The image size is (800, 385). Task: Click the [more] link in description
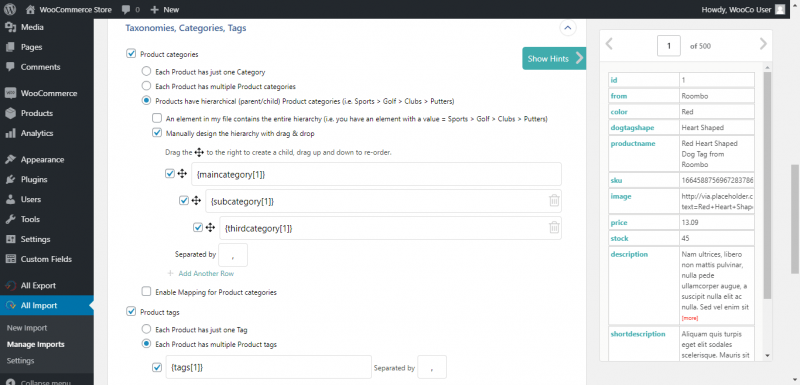(689, 318)
